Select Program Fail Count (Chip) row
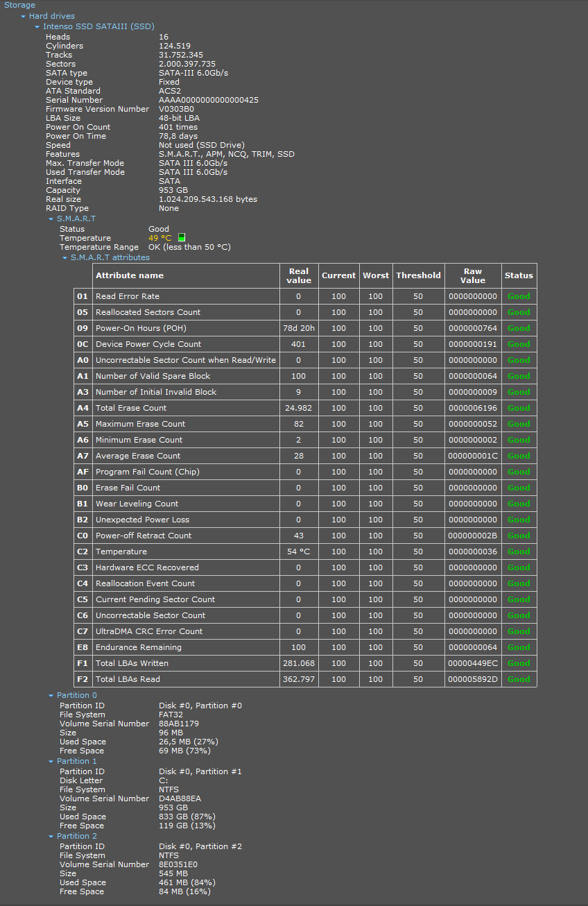The width and height of the screenshot is (588, 906). 305,472
